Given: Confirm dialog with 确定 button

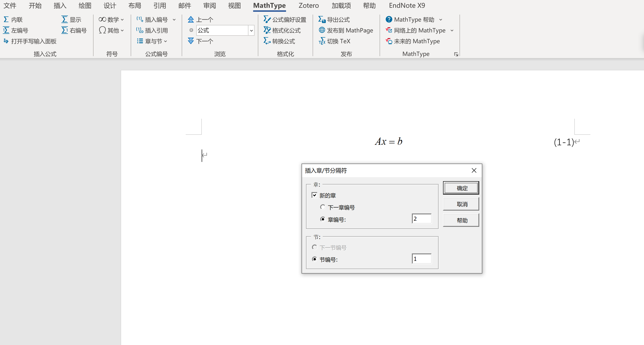Looking at the screenshot, I should coord(461,188).
